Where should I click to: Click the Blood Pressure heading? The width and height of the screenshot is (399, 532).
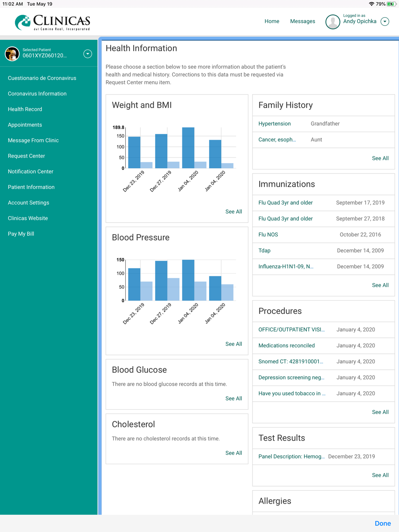coord(140,238)
